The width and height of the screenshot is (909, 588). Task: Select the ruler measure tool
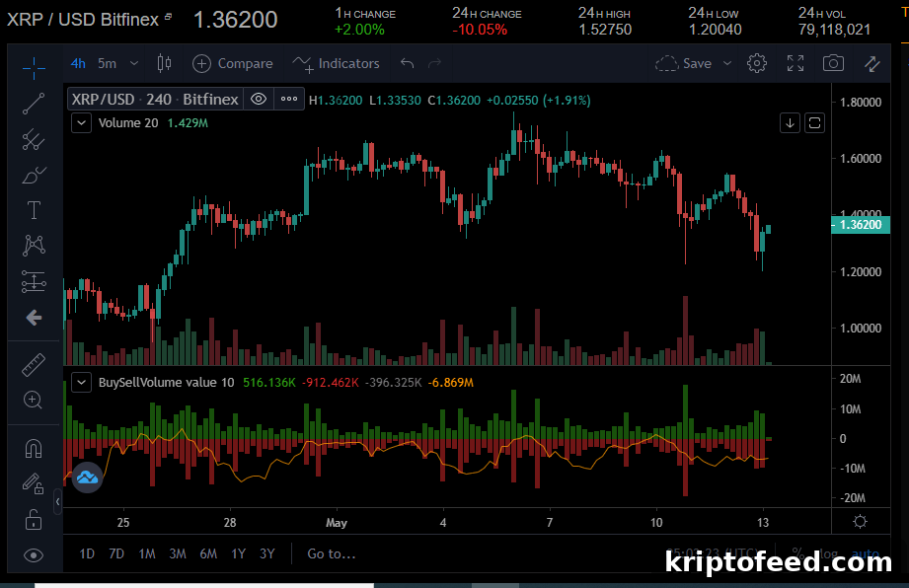coord(34,365)
